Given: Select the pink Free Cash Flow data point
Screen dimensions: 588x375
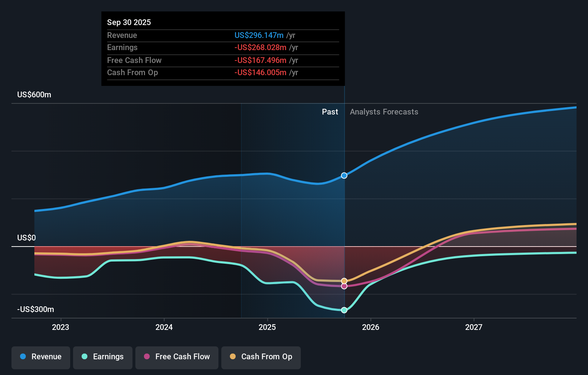Looking at the screenshot, I should [344, 286].
